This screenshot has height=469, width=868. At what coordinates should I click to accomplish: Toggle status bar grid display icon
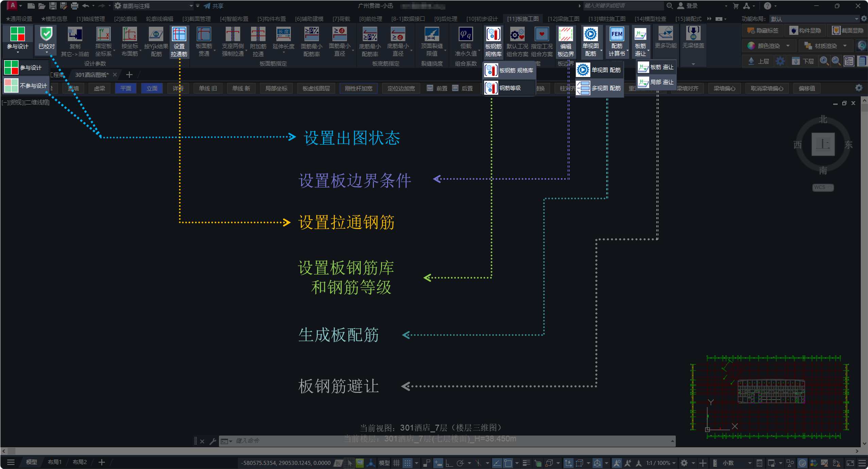[396, 463]
